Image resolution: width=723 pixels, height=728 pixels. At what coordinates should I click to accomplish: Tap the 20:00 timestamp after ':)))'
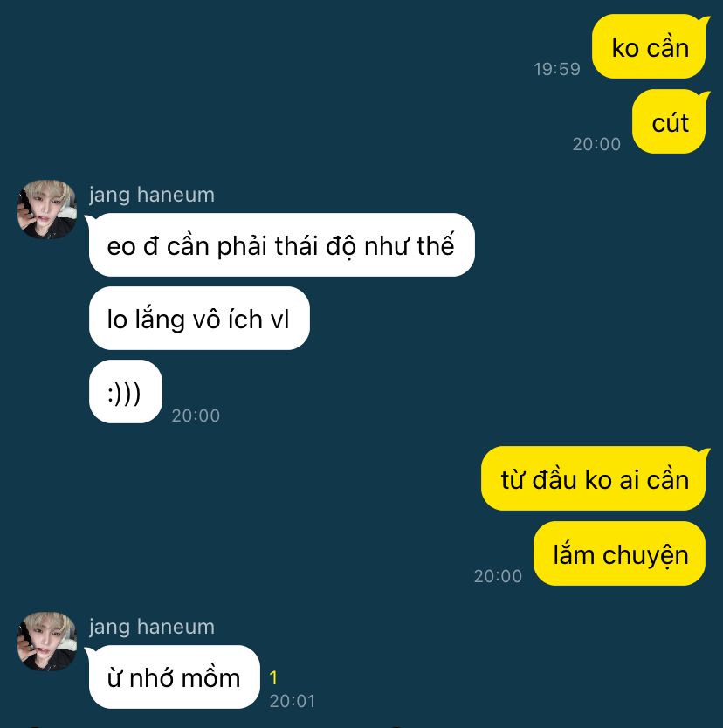tap(196, 416)
